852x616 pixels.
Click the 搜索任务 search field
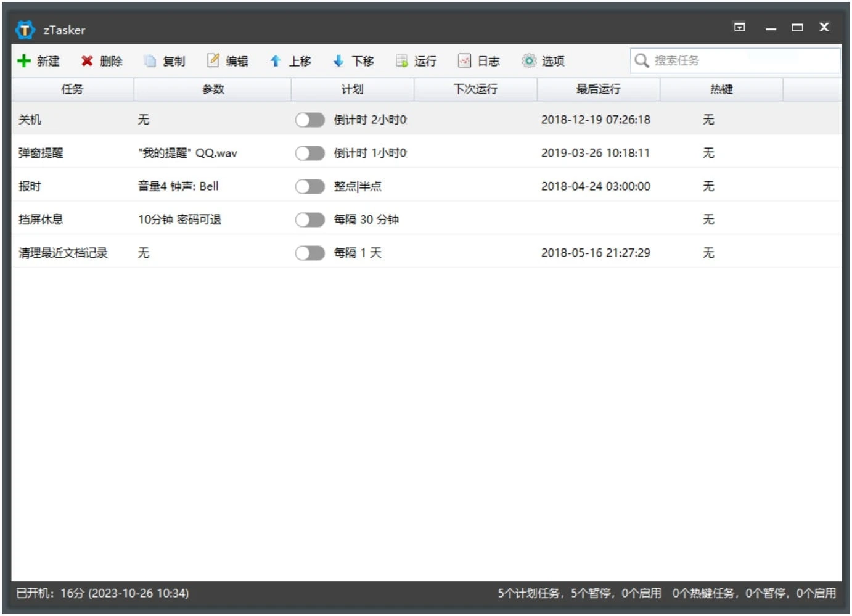pyautogui.click(x=740, y=61)
